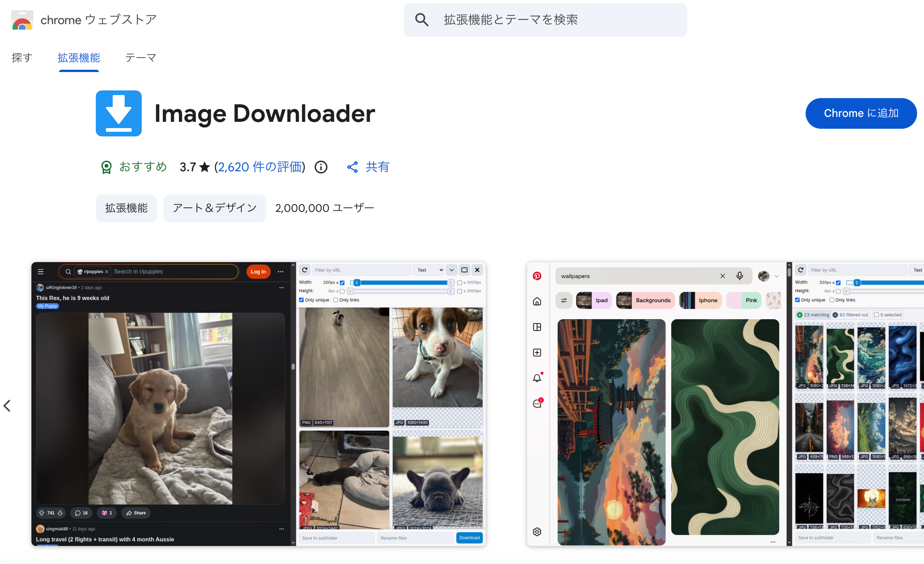Open Reddit hamburger menu in screenshot
This screenshot has width=924, height=564.
[41, 272]
